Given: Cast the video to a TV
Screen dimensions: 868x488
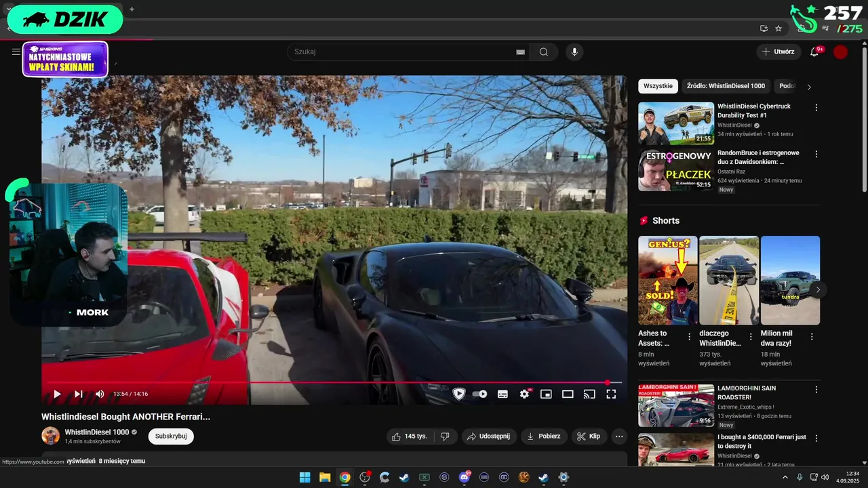Looking at the screenshot, I should pos(589,394).
